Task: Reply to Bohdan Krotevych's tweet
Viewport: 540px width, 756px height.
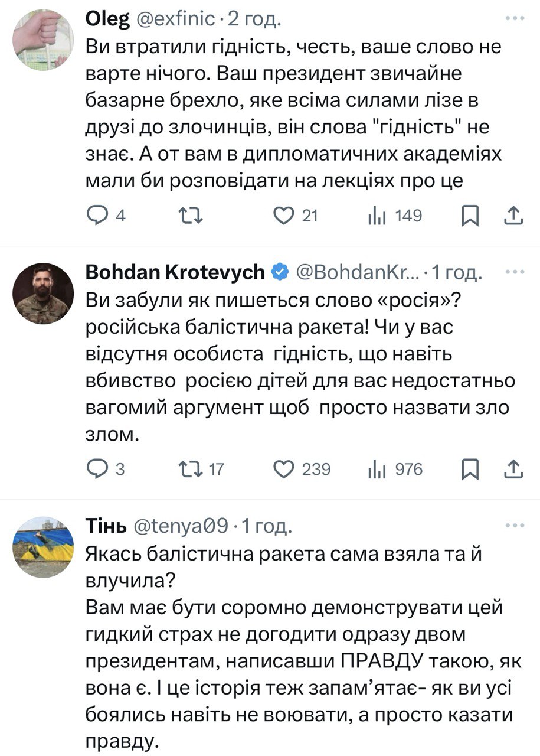Action: point(96,469)
